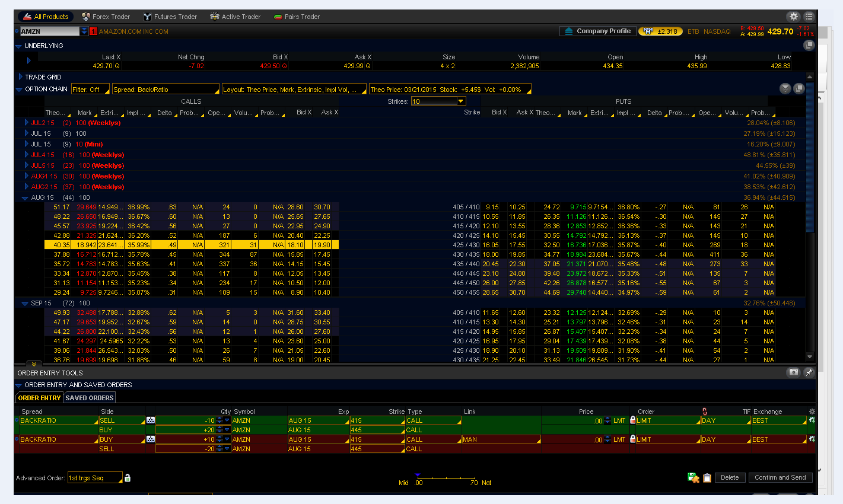Open the Filter: Off dropdown
The image size is (843, 504).
(x=91, y=90)
